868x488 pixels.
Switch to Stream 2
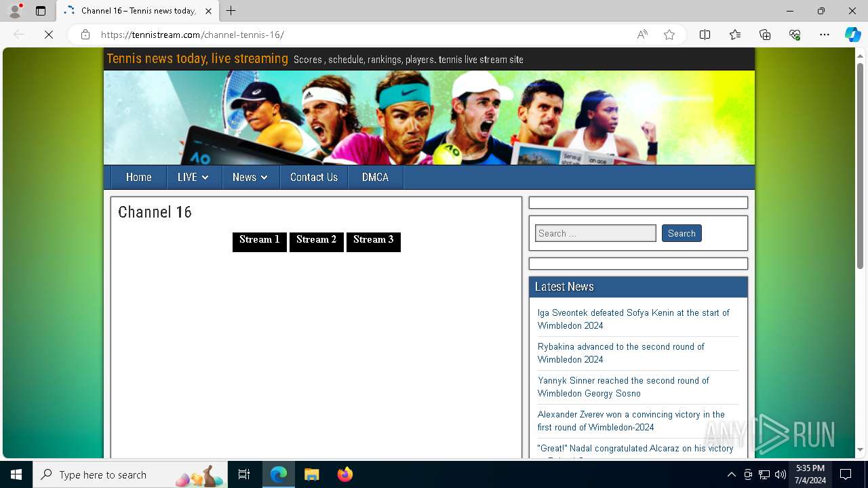pyautogui.click(x=317, y=241)
